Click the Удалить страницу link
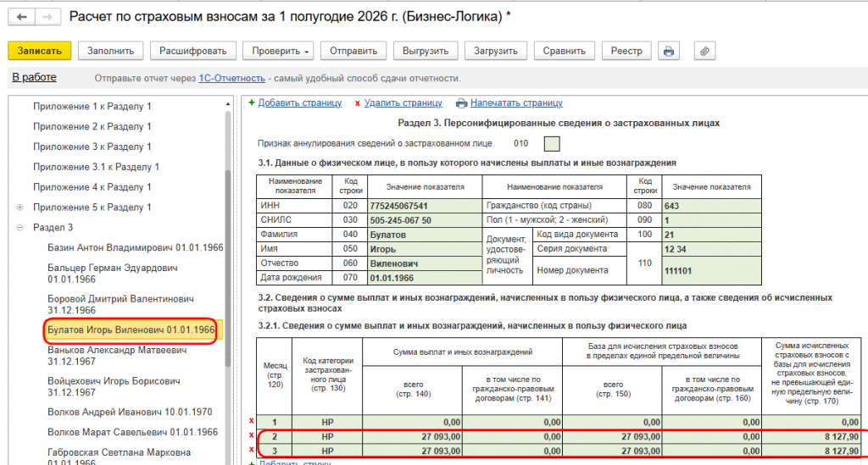The image size is (868, 465). pyautogui.click(x=403, y=102)
